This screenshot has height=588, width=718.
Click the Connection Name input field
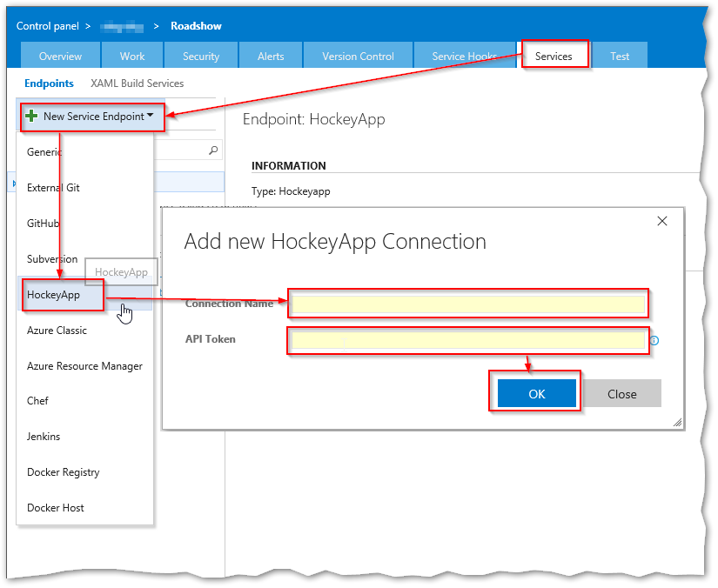(468, 304)
